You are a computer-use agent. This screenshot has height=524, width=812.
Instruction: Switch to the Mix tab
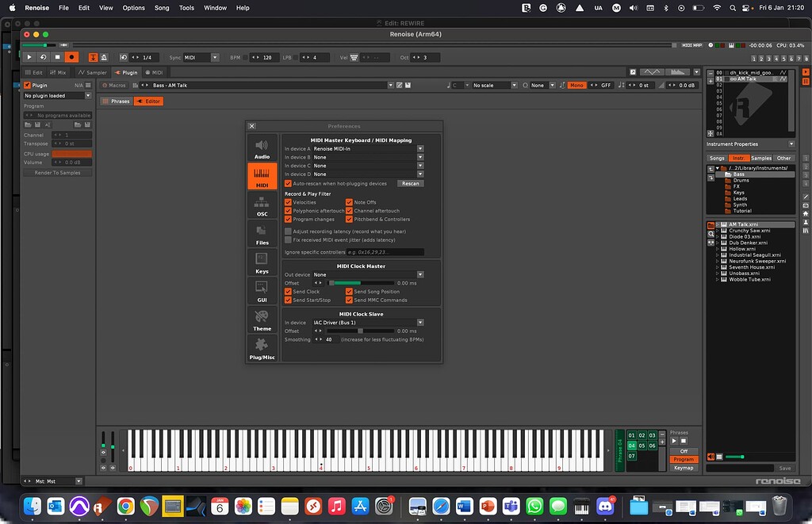pos(58,72)
